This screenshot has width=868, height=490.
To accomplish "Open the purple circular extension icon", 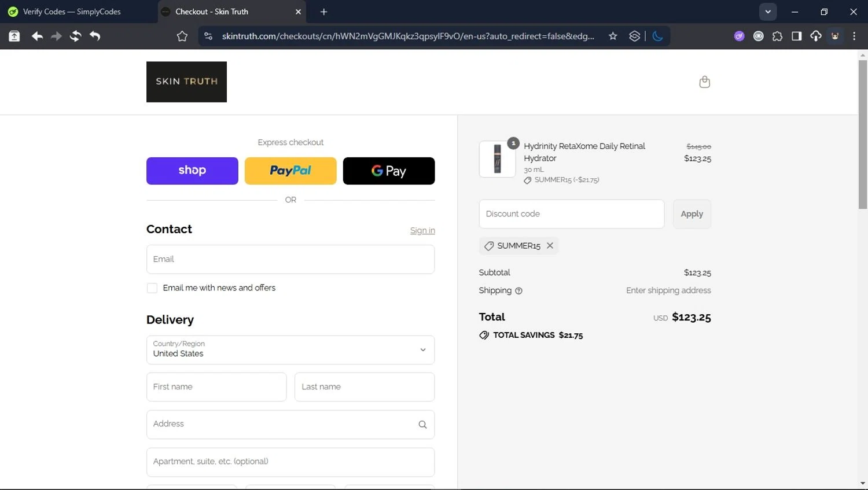I will [x=739, y=36].
